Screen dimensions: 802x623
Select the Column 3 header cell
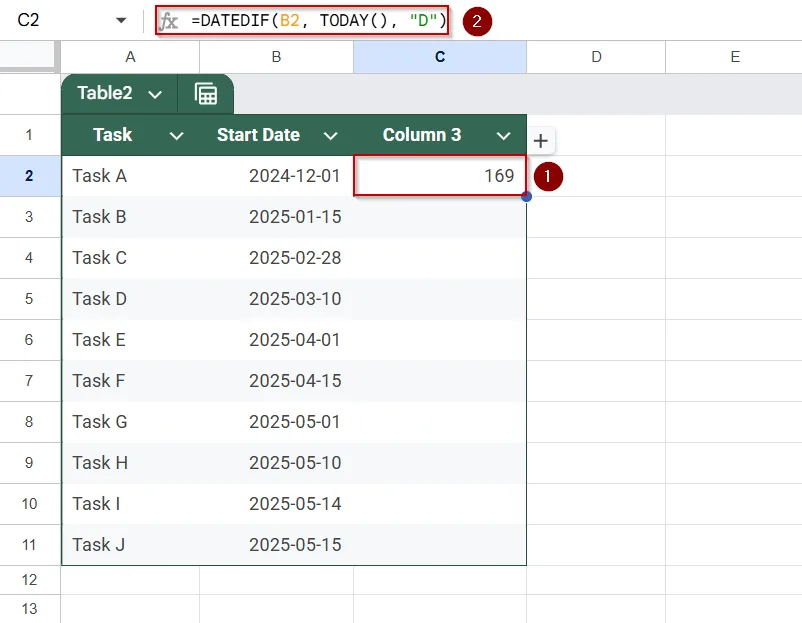pos(440,135)
